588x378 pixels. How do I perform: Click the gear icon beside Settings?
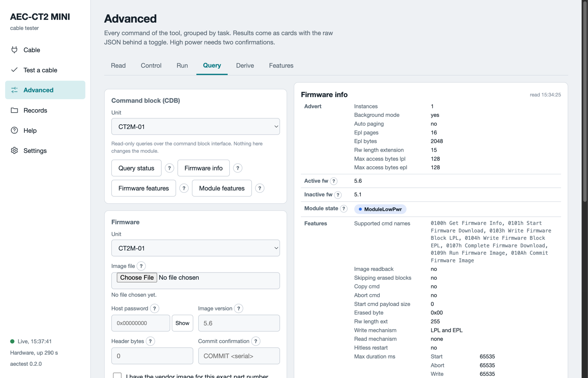pyautogui.click(x=14, y=150)
